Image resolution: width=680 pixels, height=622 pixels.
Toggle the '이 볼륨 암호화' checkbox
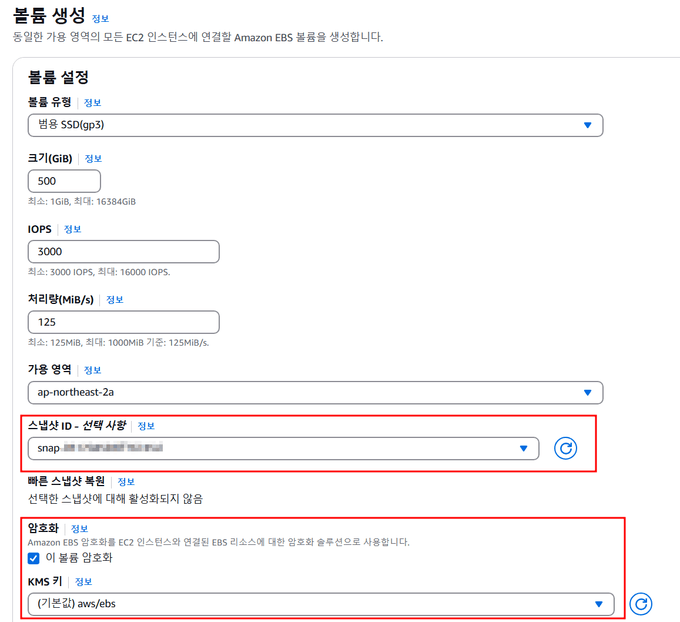tap(33, 558)
